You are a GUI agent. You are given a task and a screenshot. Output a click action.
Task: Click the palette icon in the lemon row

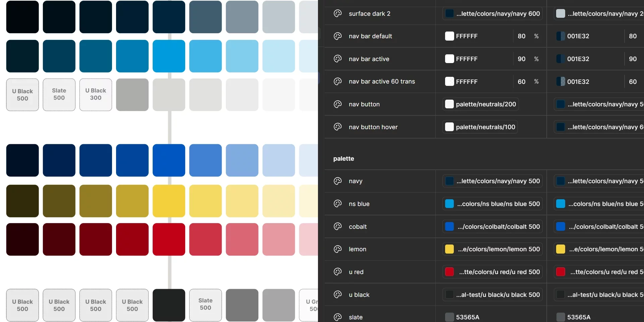337,249
